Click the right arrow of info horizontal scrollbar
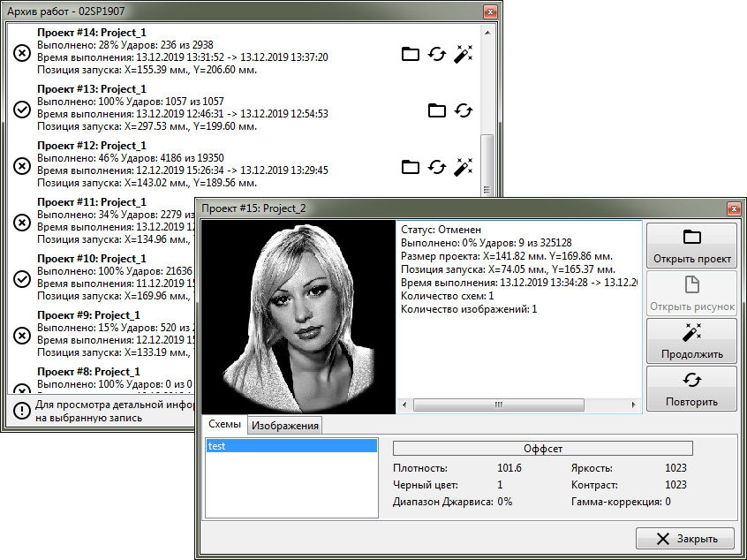Screen dimensions: 747x560 point(633,405)
